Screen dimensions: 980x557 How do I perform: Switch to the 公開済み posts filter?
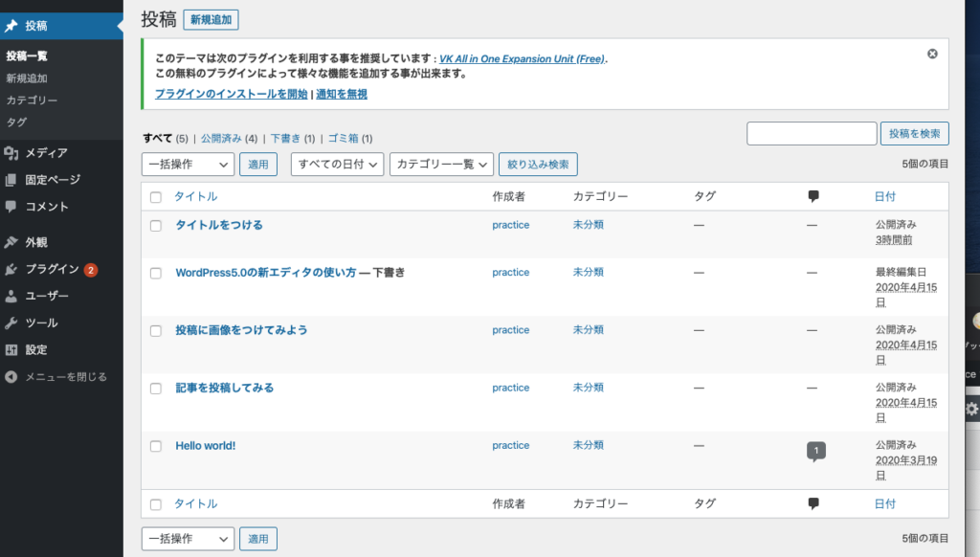(222, 138)
